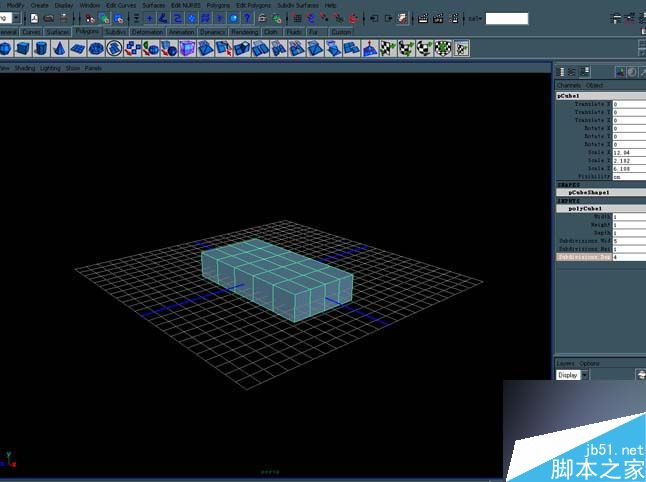Switch to the Subdivs shelf tab
The image size is (646, 482).
[116, 32]
